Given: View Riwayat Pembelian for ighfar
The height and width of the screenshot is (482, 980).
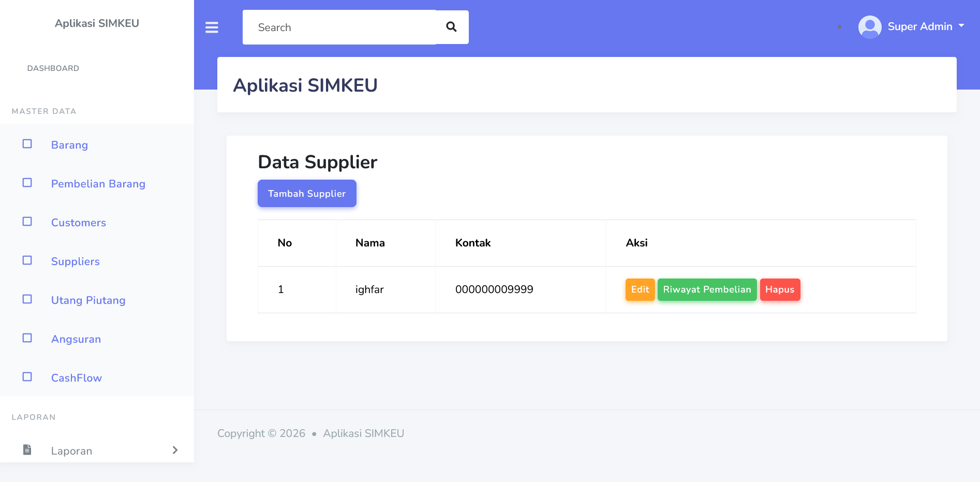Looking at the screenshot, I should point(707,289).
